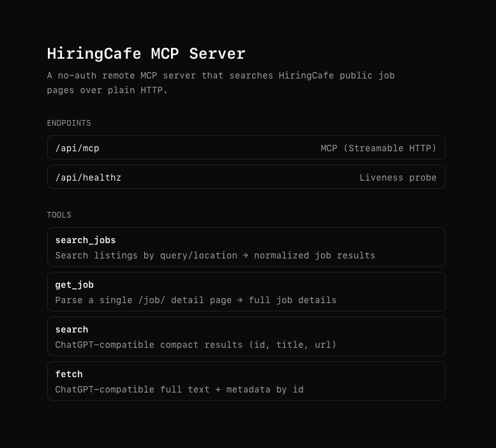The height and width of the screenshot is (448, 496).
Task: Click the HiringCafe MCP Server heading
Action: [146, 54]
